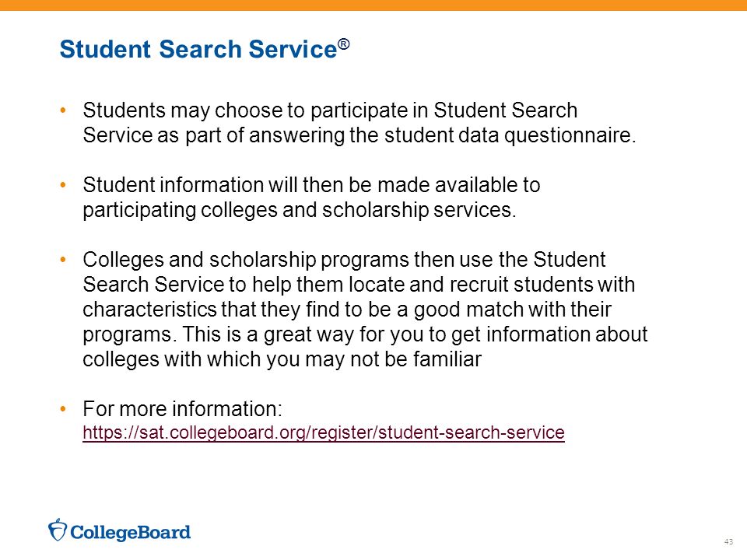Click the orange header bar
The image size is (747, 560).
coord(373,5)
